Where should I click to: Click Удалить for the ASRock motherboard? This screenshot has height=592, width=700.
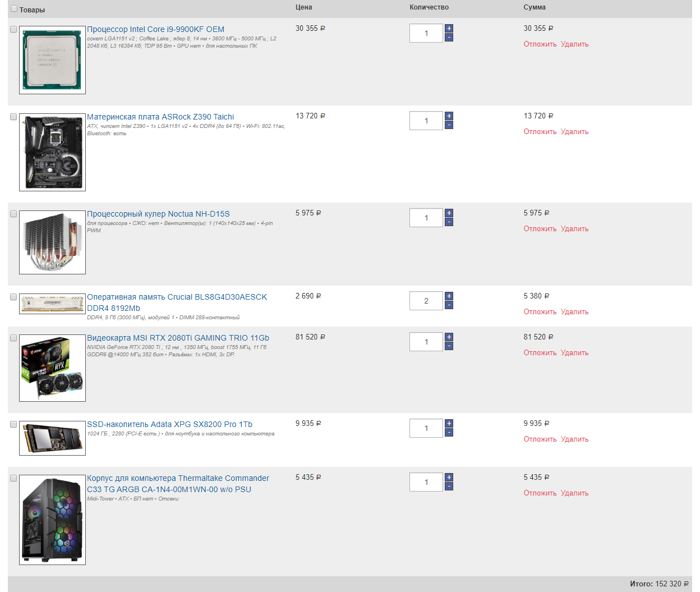pos(575,132)
